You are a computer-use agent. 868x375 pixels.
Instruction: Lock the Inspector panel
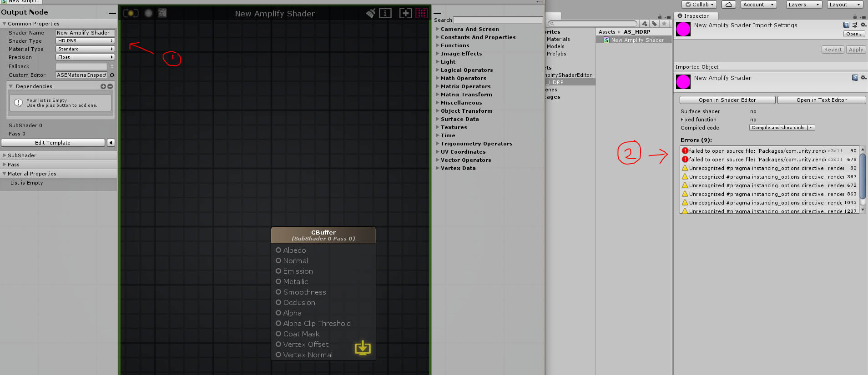pos(855,17)
